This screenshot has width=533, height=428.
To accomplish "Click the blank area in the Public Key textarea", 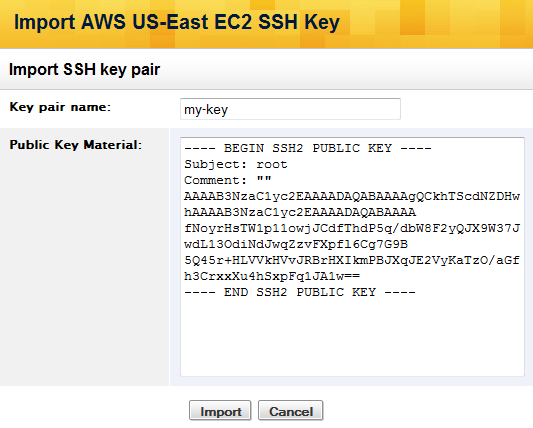I will 352,337.
